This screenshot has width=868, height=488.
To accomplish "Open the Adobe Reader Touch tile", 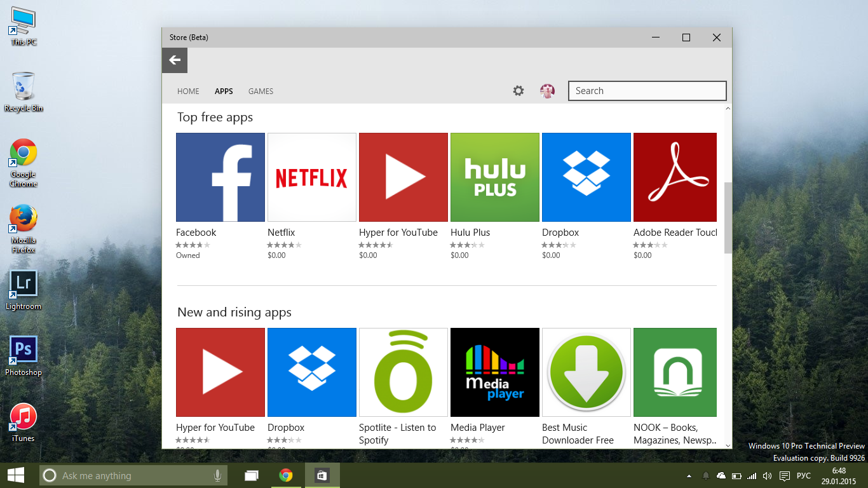I will pyautogui.click(x=675, y=177).
